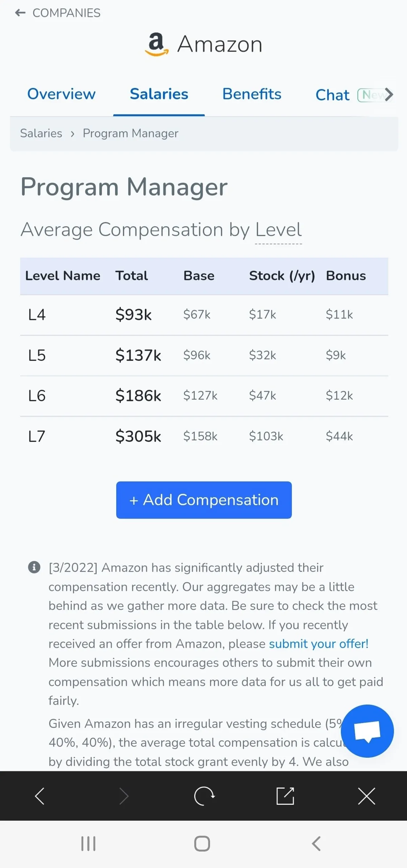Go back with the browser back arrow
Viewport: 407px width, 868px height.
(x=40, y=796)
